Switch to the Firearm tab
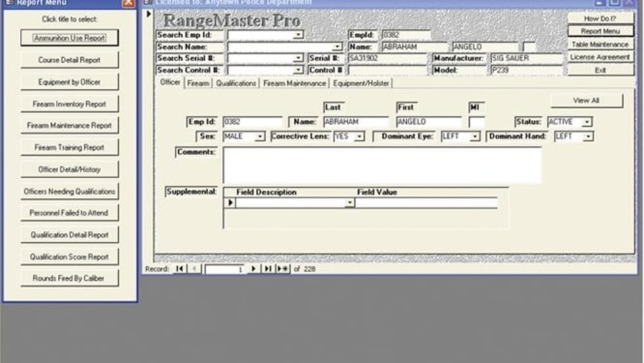644x363 pixels. point(198,84)
